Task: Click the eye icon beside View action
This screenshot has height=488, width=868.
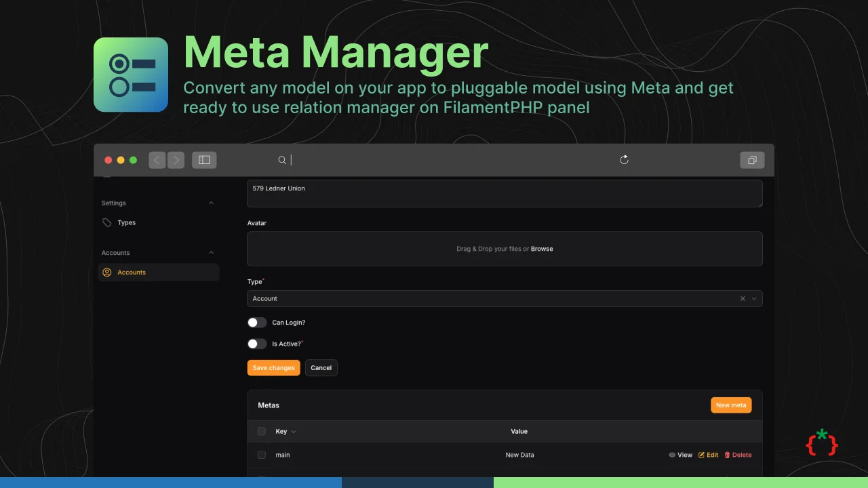Action: click(671, 455)
